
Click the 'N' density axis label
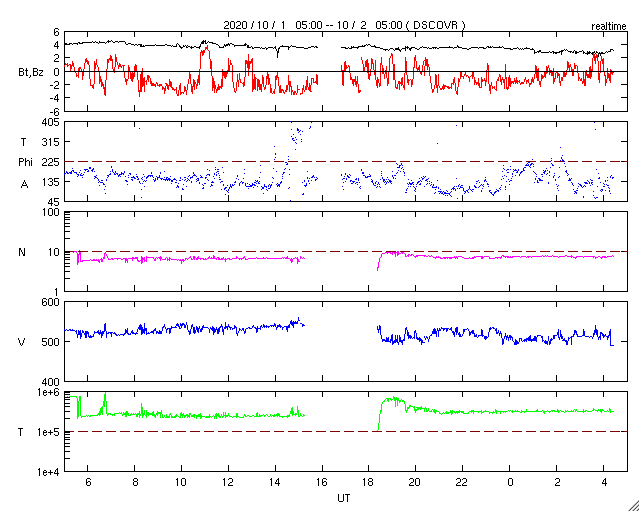22,252
